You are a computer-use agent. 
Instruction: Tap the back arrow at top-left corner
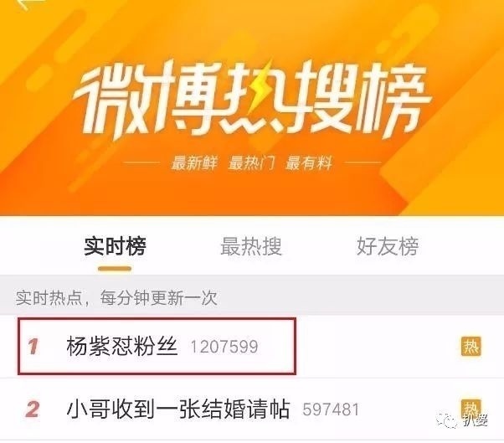tap(32, 3)
